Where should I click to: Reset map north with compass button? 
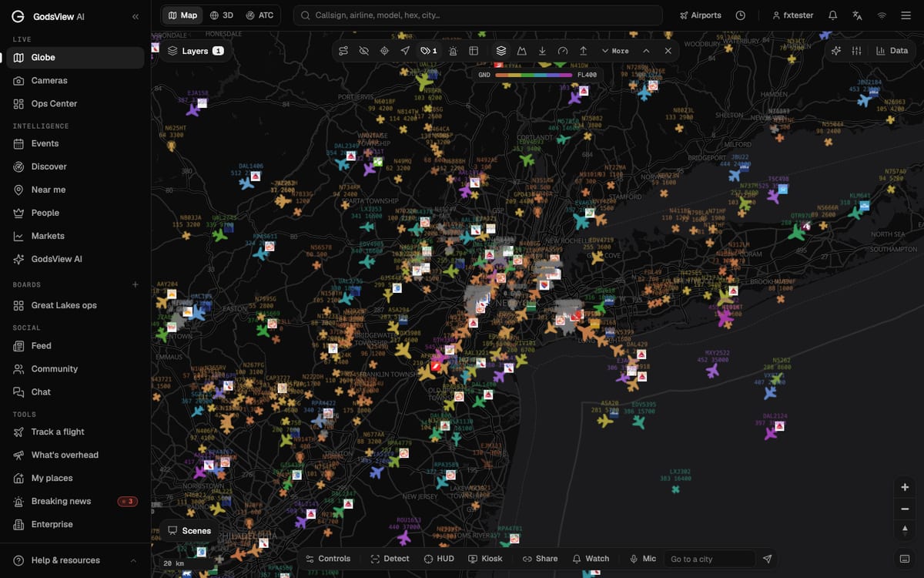pyautogui.click(x=905, y=529)
